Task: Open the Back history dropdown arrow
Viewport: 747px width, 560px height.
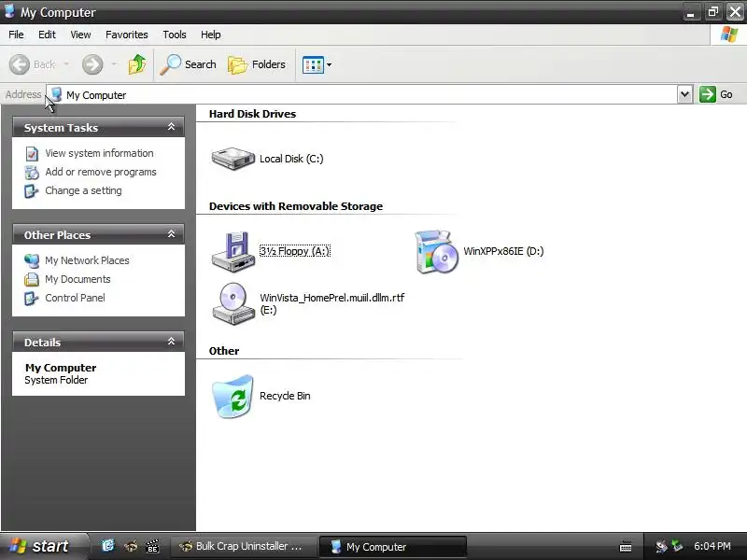Action: tap(66, 63)
